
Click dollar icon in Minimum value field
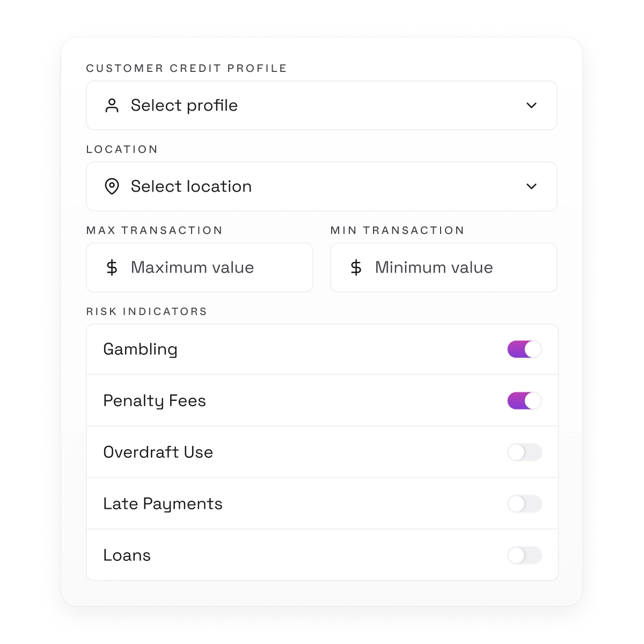tap(356, 267)
